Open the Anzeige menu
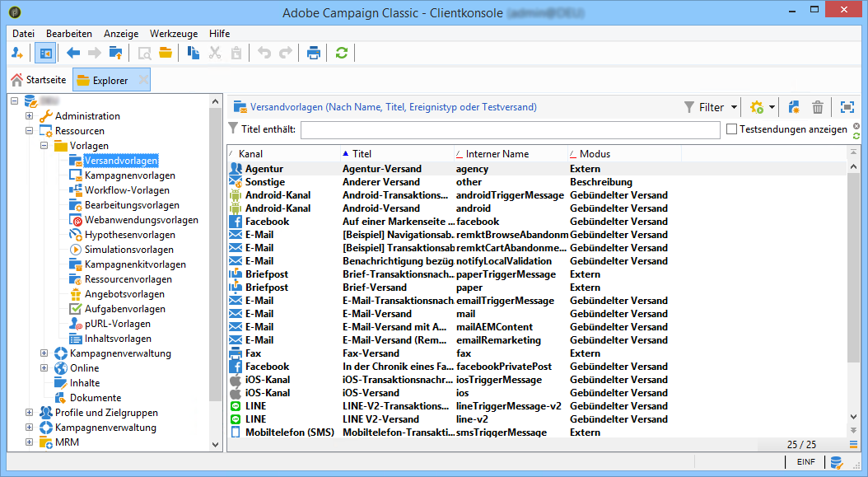Image resolution: width=868 pixels, height=477 pixels. pos(121,34)
